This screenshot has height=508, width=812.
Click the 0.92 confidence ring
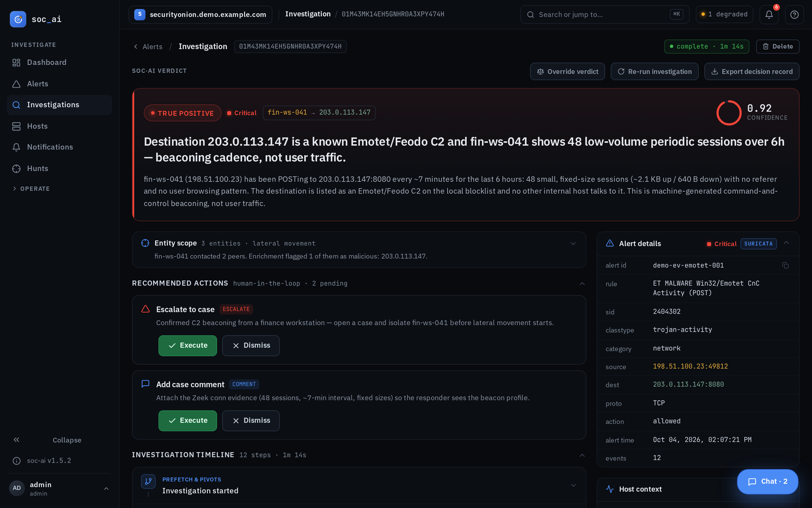click(x=729, y=113)
